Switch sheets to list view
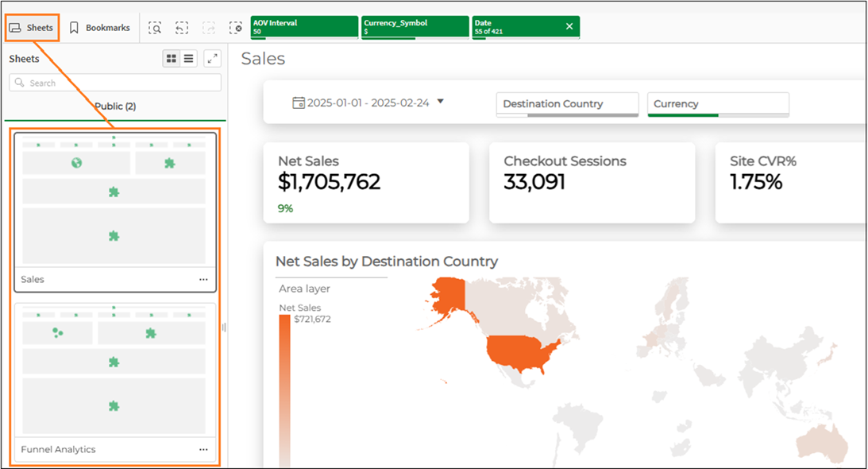Viewport: 868px width, 469px height. 189,58
